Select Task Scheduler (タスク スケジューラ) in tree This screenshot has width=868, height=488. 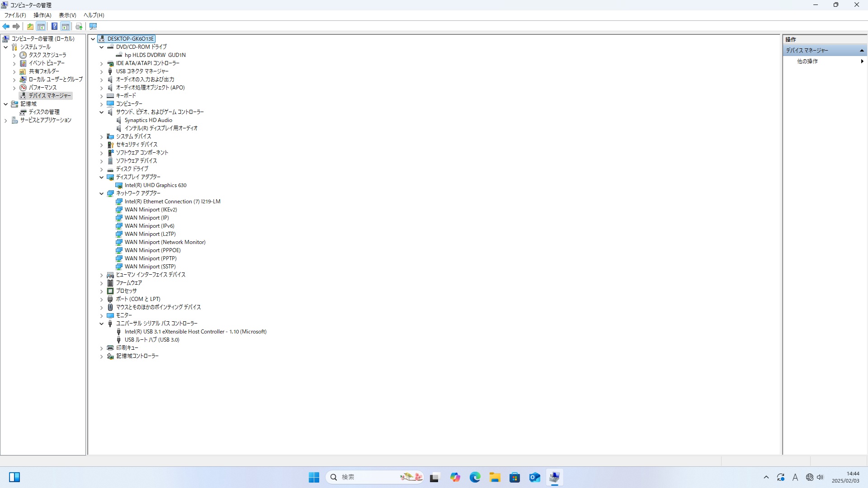pyautogui.click(x=47, y=55)
